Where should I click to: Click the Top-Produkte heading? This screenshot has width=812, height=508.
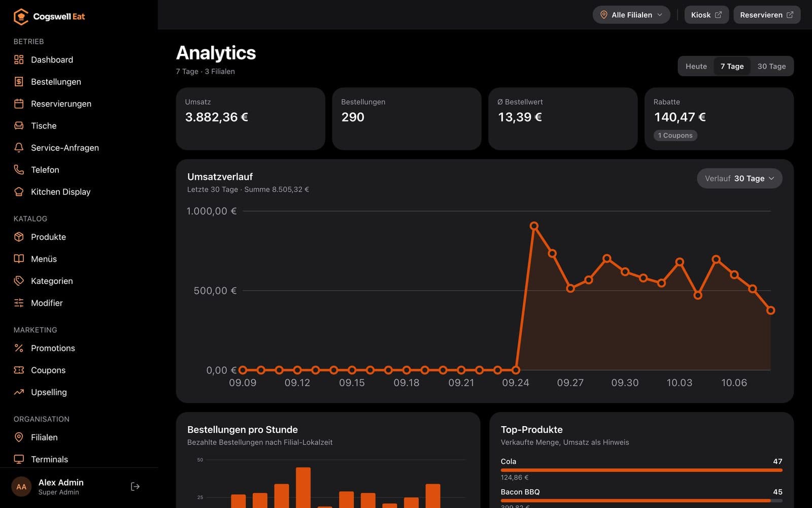coord(531,430)
